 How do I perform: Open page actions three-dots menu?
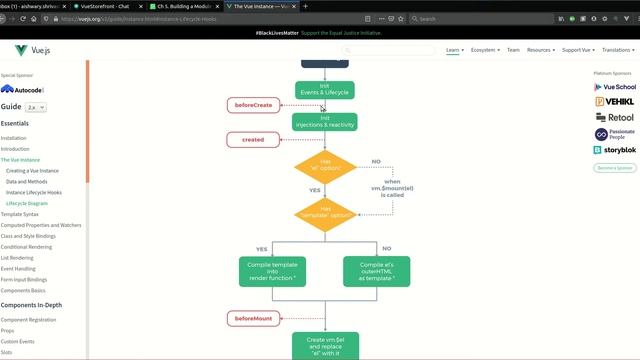coord(382,19)
